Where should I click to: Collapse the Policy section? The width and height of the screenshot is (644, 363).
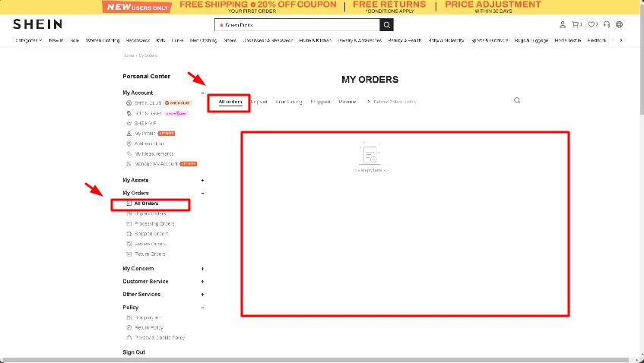pos(202,308)
